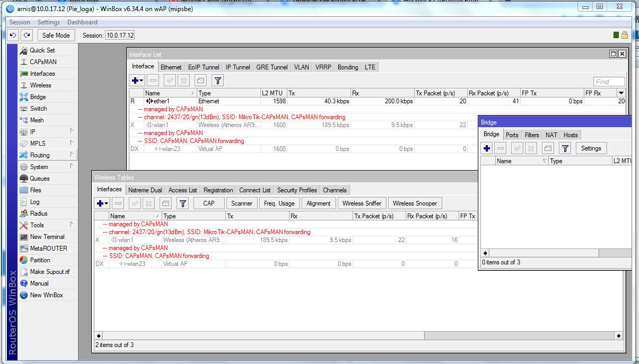
Task: Open Make Supout.rif in the sidebar
Action: 49,272
